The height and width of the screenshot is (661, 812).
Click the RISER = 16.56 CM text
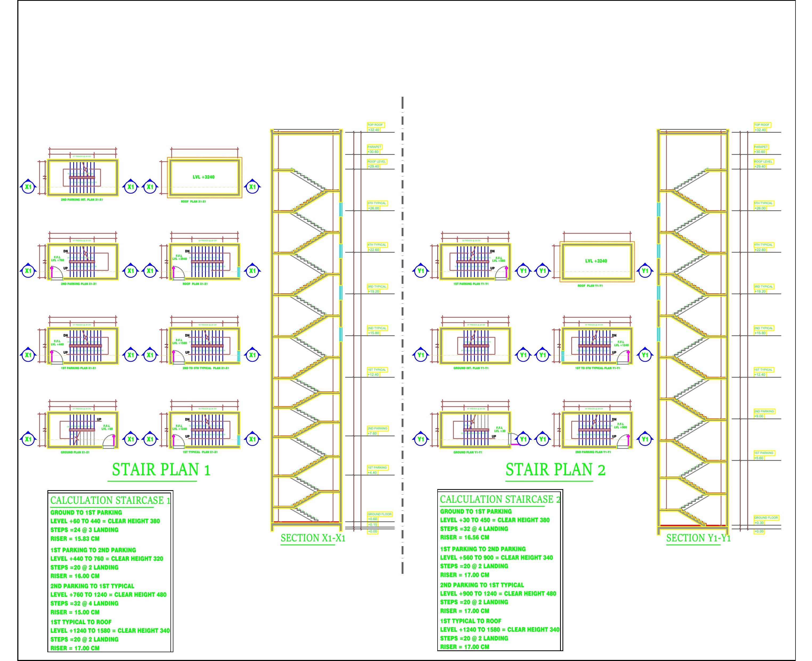(465, 537)
